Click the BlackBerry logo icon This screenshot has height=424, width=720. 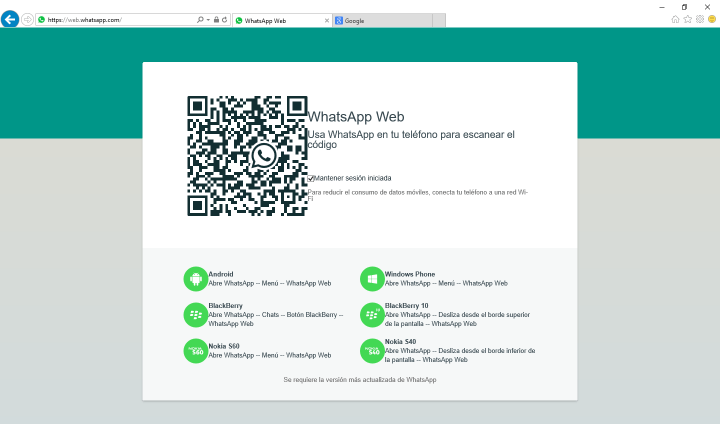(196, 315)
